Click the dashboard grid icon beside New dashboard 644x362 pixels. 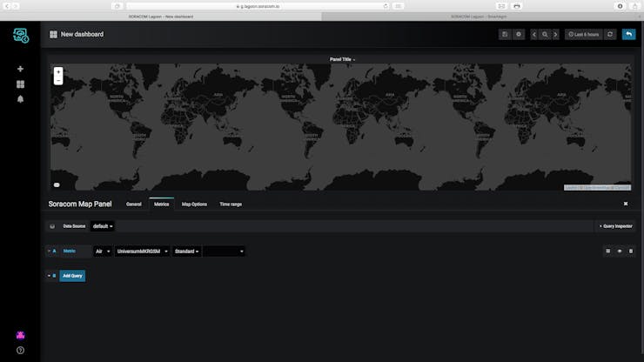[53, 35]
